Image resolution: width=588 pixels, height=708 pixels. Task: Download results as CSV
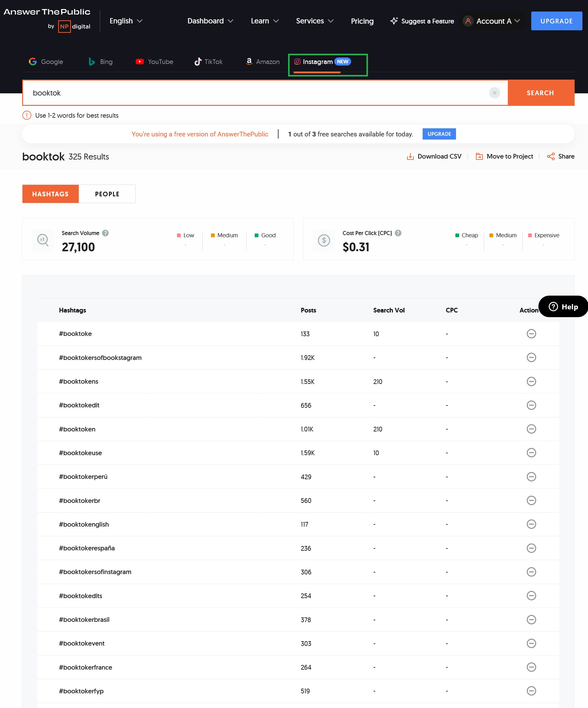434,156
